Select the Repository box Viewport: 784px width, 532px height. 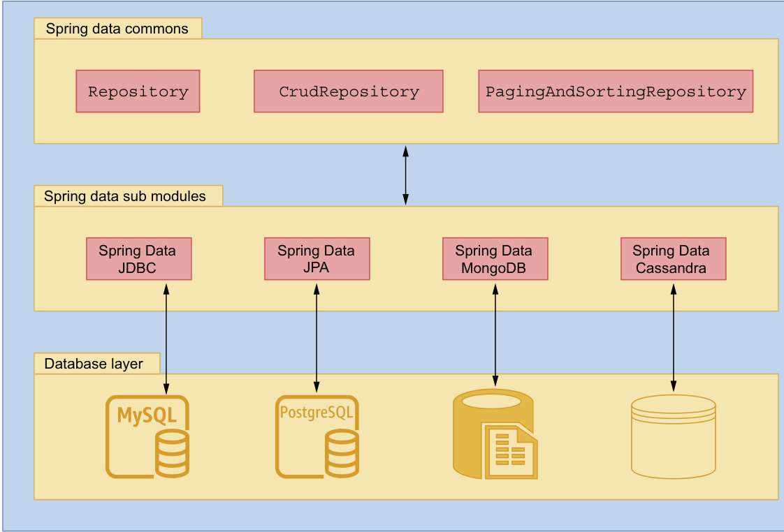pos(138,91)
